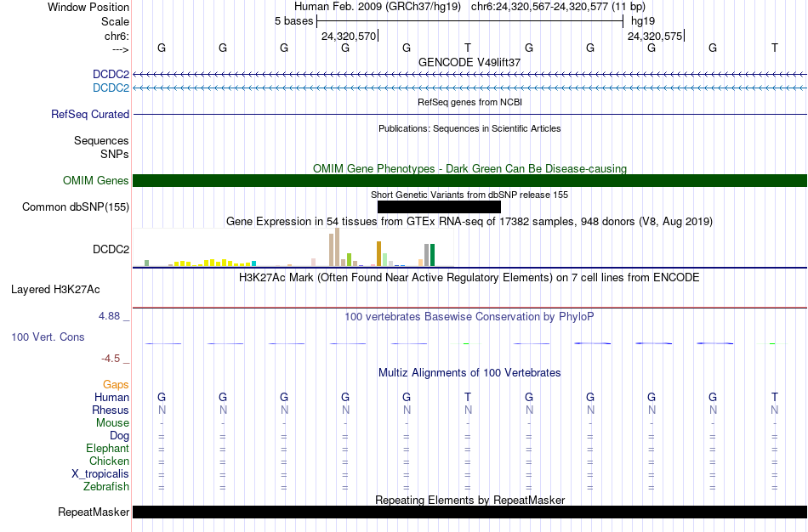Click the dark green OMIM gene bar
This screenshot has height=532, width=808.
[470, 180]
